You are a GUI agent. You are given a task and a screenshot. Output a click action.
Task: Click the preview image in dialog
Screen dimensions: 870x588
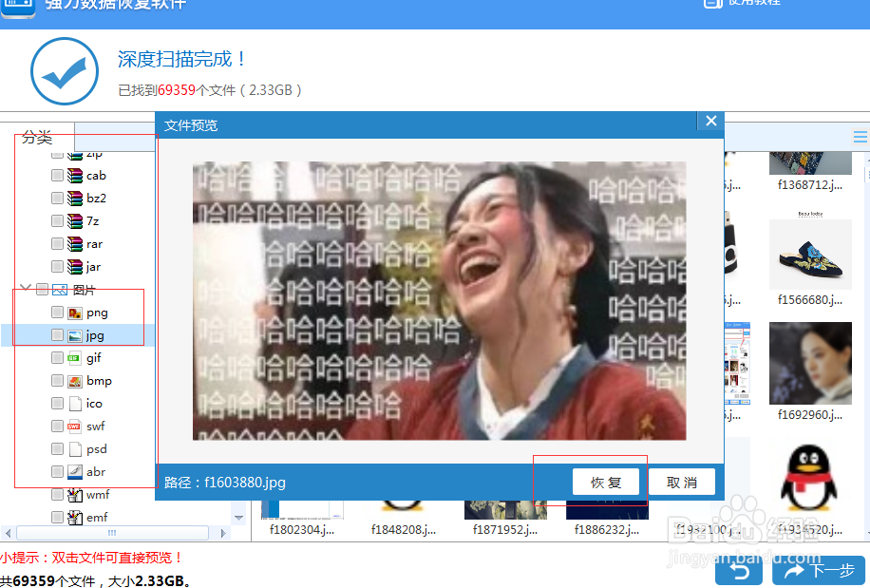439,301
